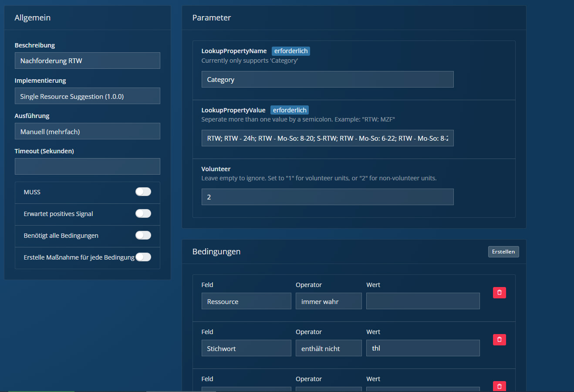The height and width of the screenshot is (392, 574).
Task: Focus the Timeout (Sekunden) input field
Action: (87, 166)
